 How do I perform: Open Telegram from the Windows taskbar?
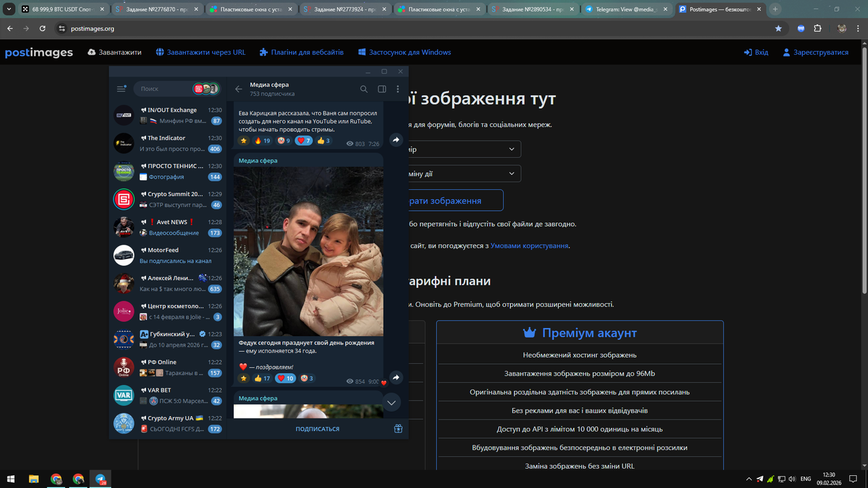(x=100, y=479)
